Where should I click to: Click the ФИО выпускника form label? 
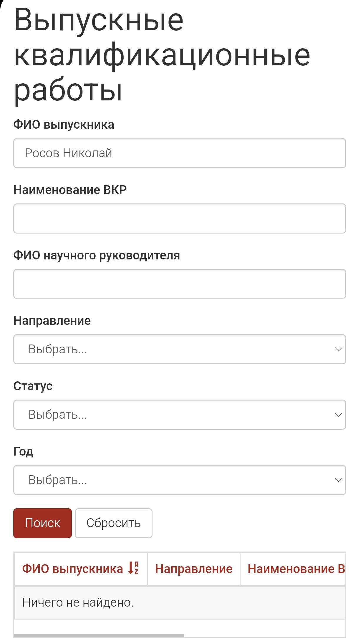(x=64, y=125)
